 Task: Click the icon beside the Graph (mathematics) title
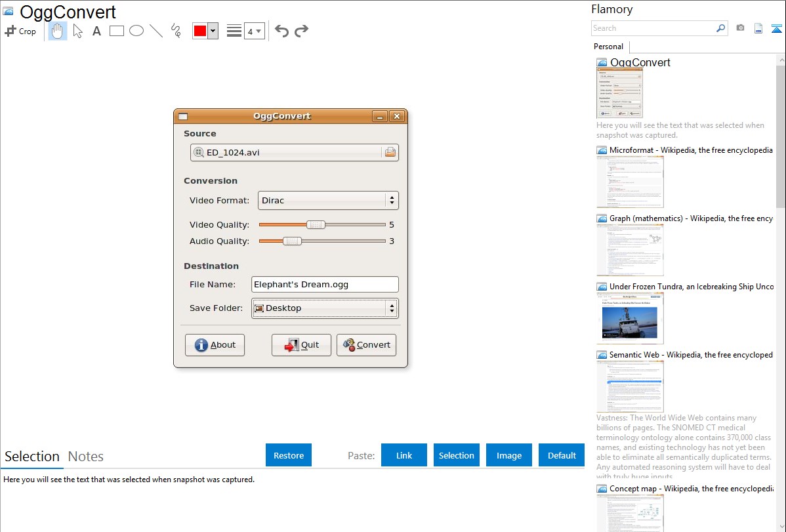pyautogui.click(x=602, y=218)
